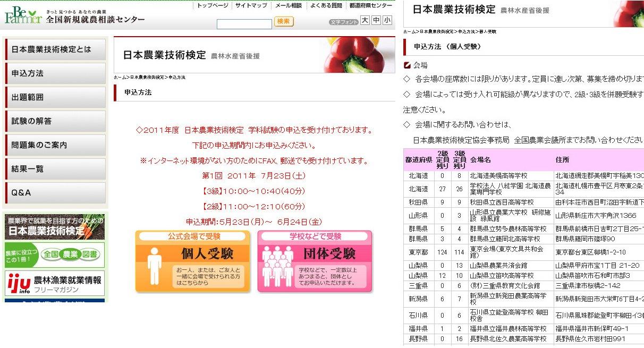Choose 個人受験 orange button
The width and height of the screenshot is (644, 348).
[192, 261]
